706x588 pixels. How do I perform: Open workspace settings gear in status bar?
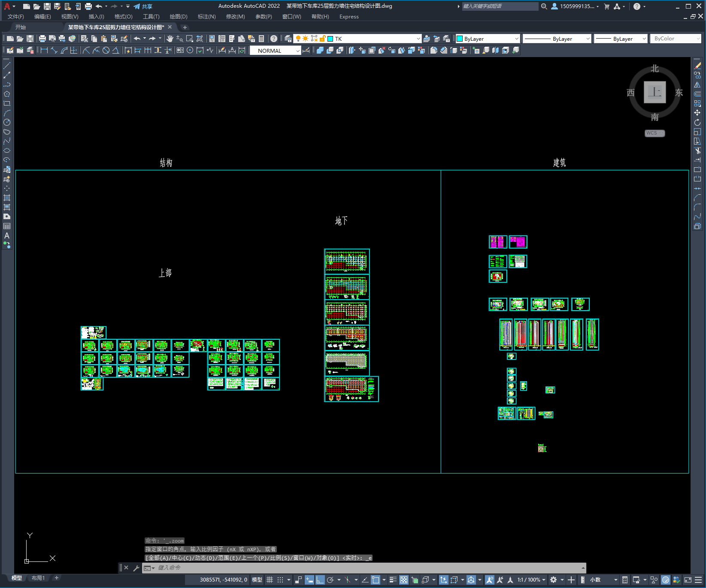pos(554,580)
